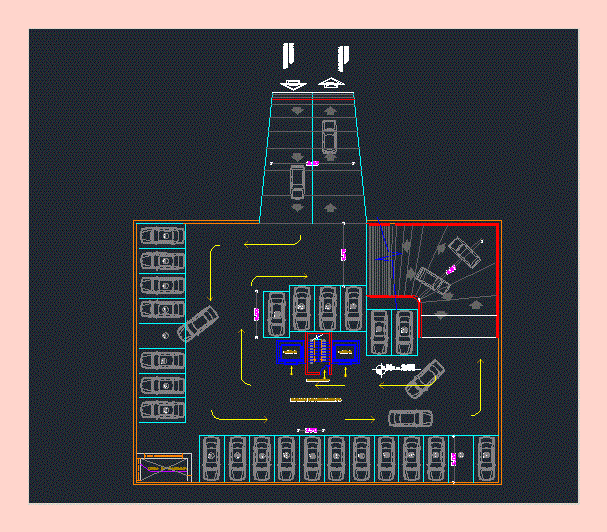
Task: Click the white level marker symbol right of elevators
Action: click(396, 369)
